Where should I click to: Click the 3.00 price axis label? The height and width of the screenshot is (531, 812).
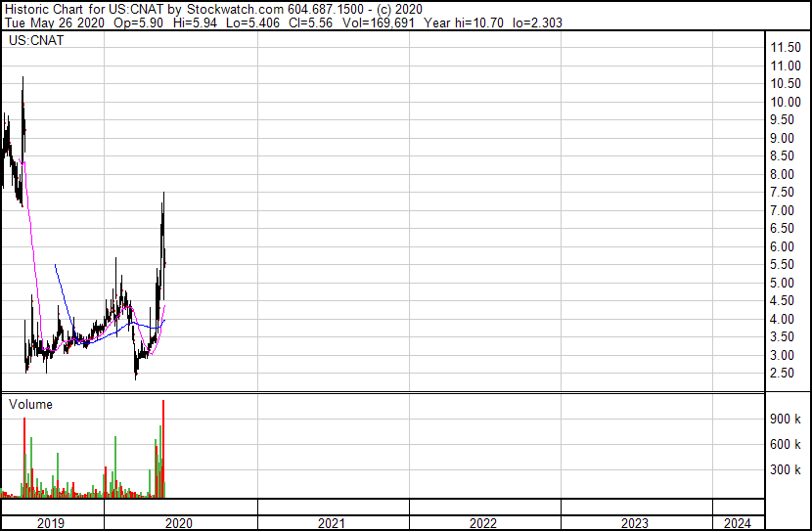pyautogui.click(x=782, y=356)
